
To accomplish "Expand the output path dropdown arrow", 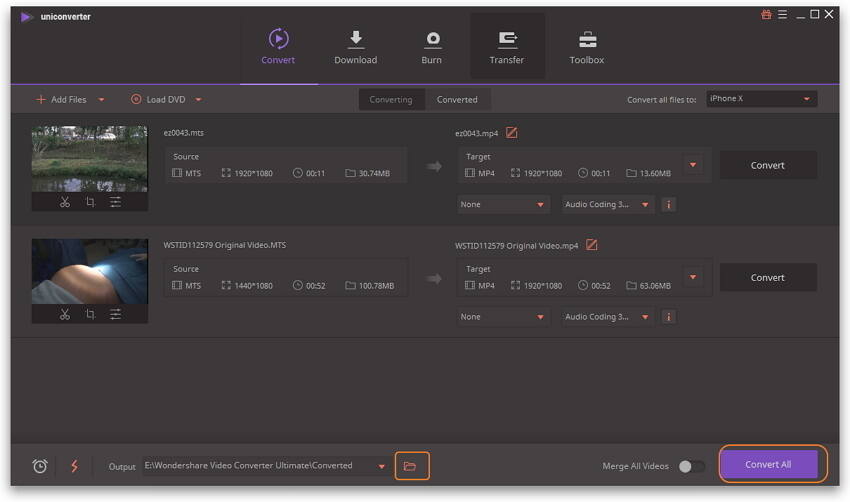I will 382,466.
